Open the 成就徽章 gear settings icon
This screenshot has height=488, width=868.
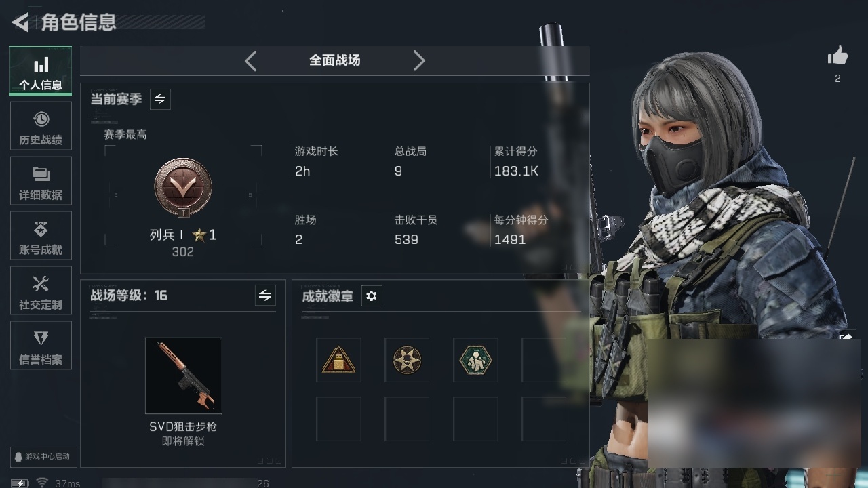(x=371, y=296)
